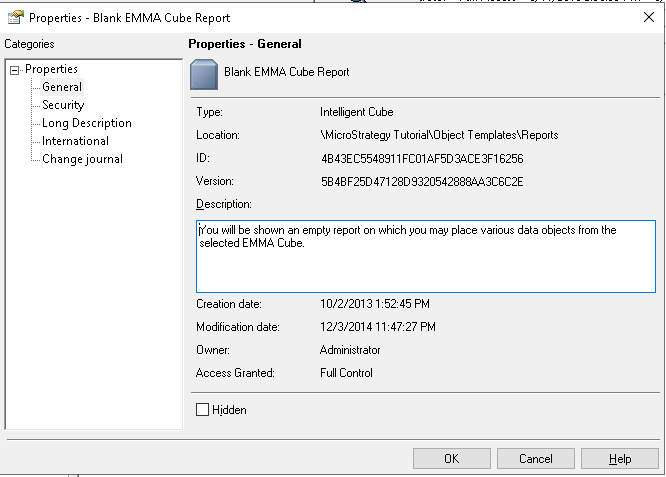Click the Intelligent Cube icon beside report name
This screenshot has height=477, width=666.
click(x=204, y=74)
